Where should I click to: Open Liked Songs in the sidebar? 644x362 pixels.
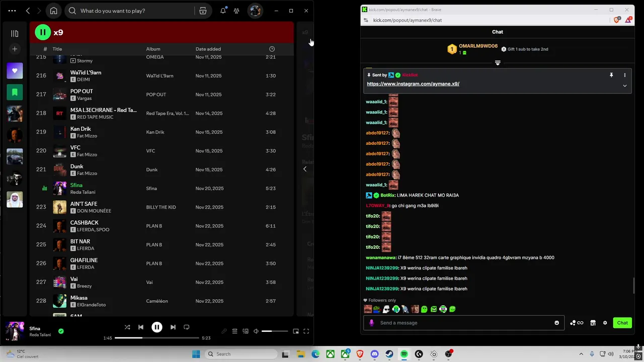click(x=15, y=71)
